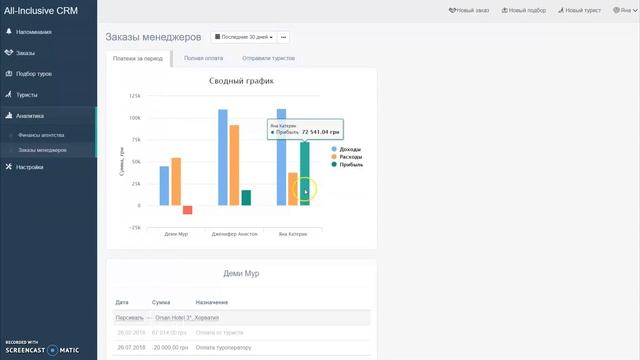Click the handshake icon of Новый заказ

point(452,10)
